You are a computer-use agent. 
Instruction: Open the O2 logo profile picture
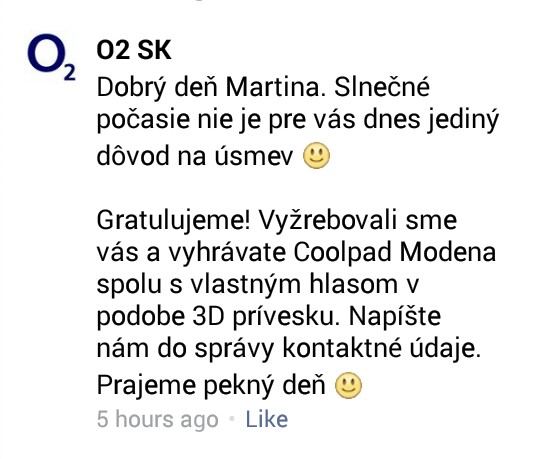pyautogui.click(x=51, y=57)
